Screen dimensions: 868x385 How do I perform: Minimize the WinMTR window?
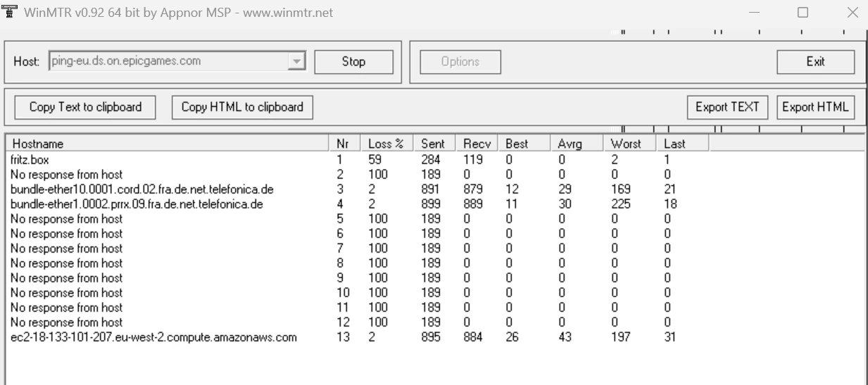pyautogui.click(x=754, y=12)
